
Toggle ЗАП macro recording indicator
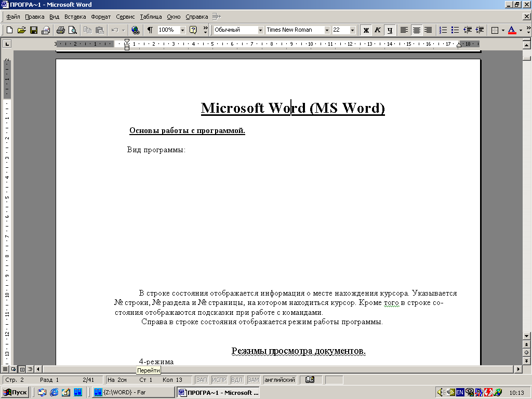202,380
